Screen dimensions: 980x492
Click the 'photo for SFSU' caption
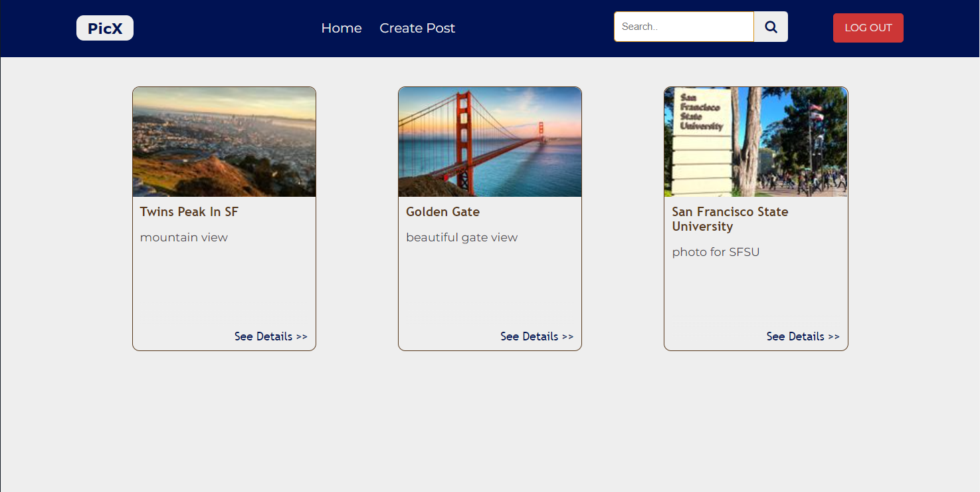click(716, 251)
